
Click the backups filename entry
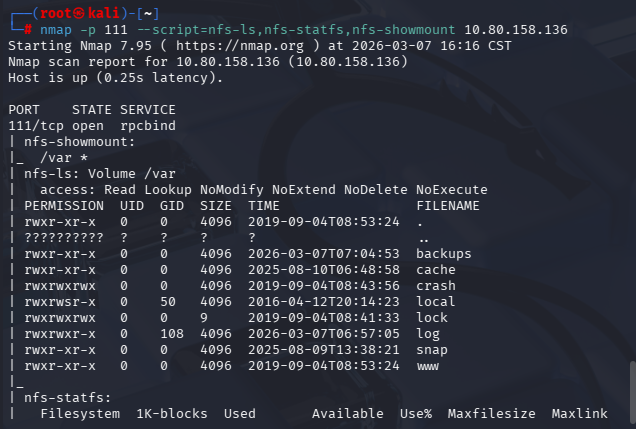pyautogui.click(x=444, y=254)
